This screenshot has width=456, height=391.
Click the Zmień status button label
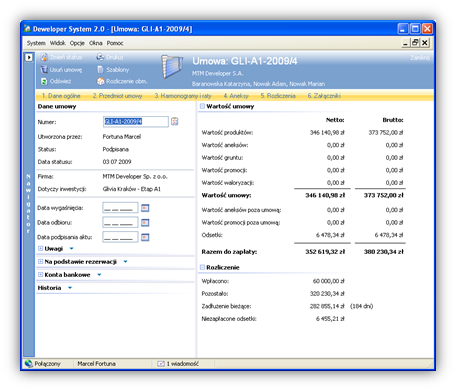66,57
